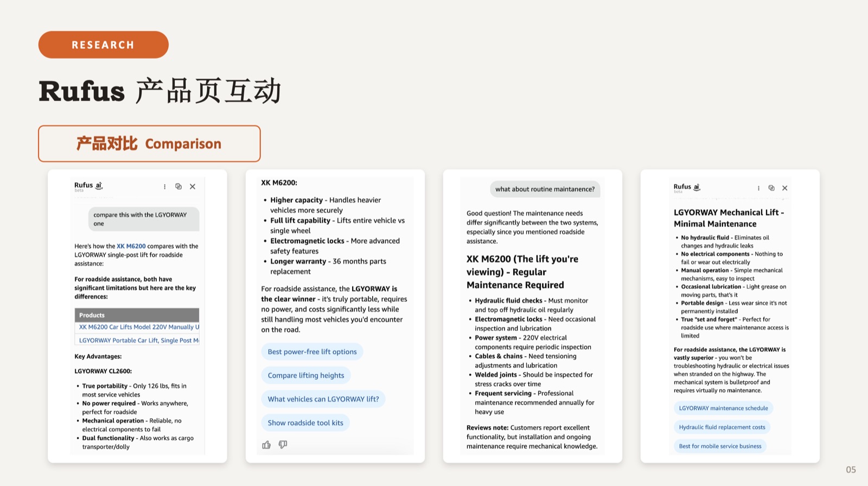
Task: Select 'LGYORWAY maintenance schedule' suggestion chip
Action: [724, 408]
